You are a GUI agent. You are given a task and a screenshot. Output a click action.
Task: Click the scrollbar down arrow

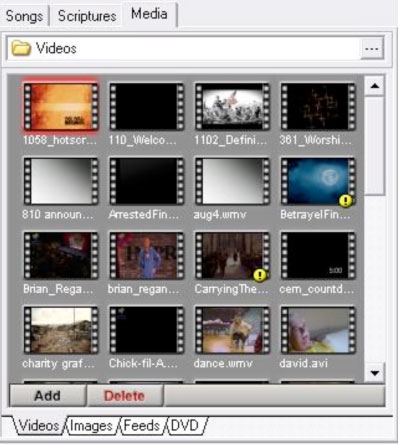click(x=375, y=373)
